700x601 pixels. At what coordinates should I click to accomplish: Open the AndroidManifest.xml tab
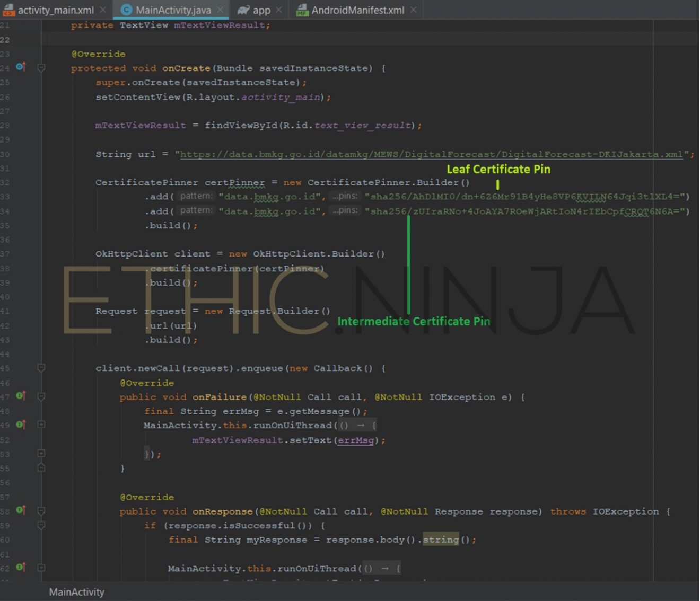pyautogui.click(x=357, y=10)
